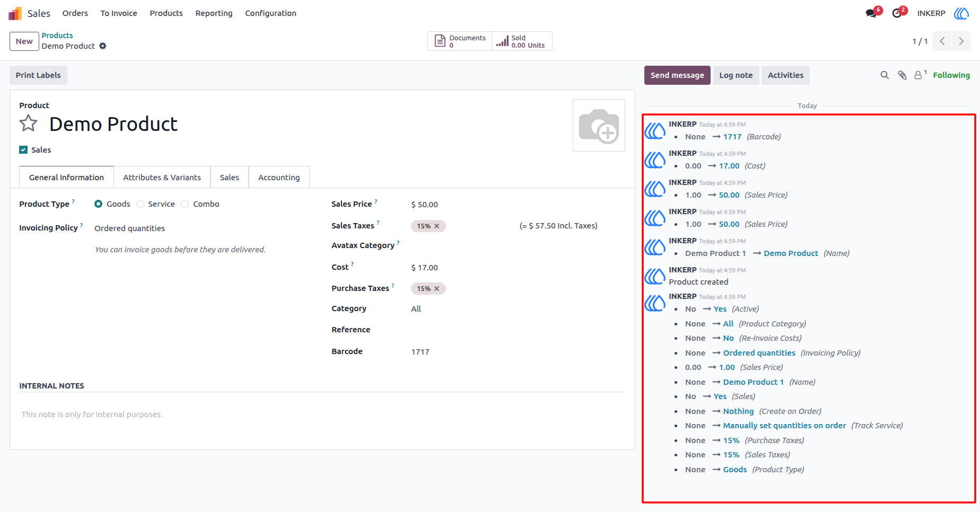The height and width of the screenshot is (512, 980).
Task: Select the Service product type
Action: point(140,204)
